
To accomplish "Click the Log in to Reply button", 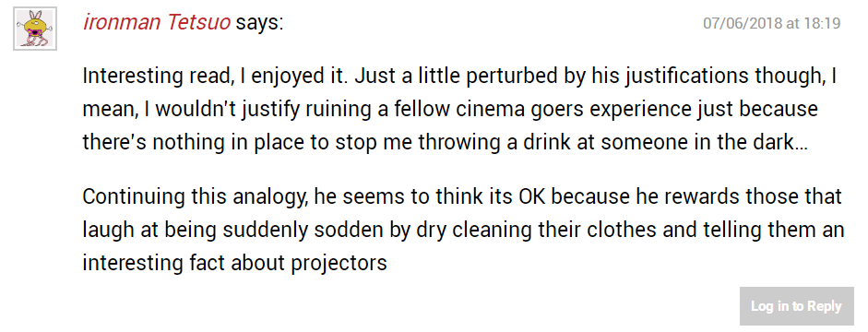I will coord(797,306).
